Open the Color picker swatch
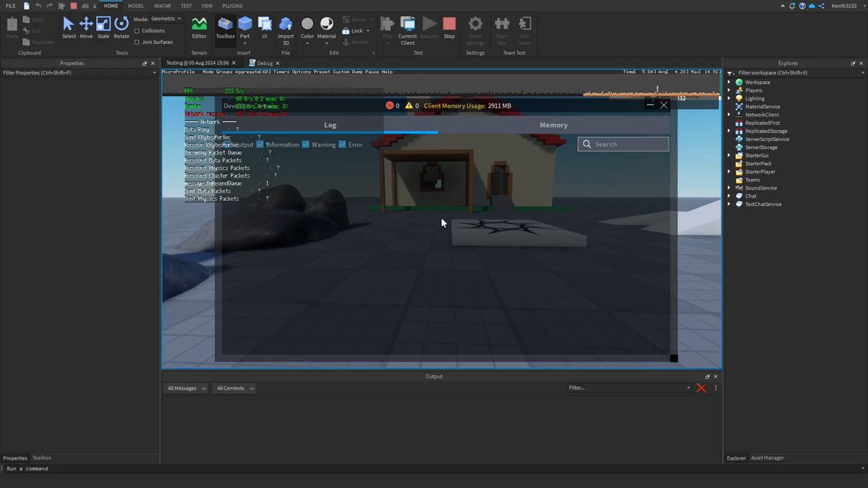Viewport: 868px width, 488px height. click(x=307, y=27)
